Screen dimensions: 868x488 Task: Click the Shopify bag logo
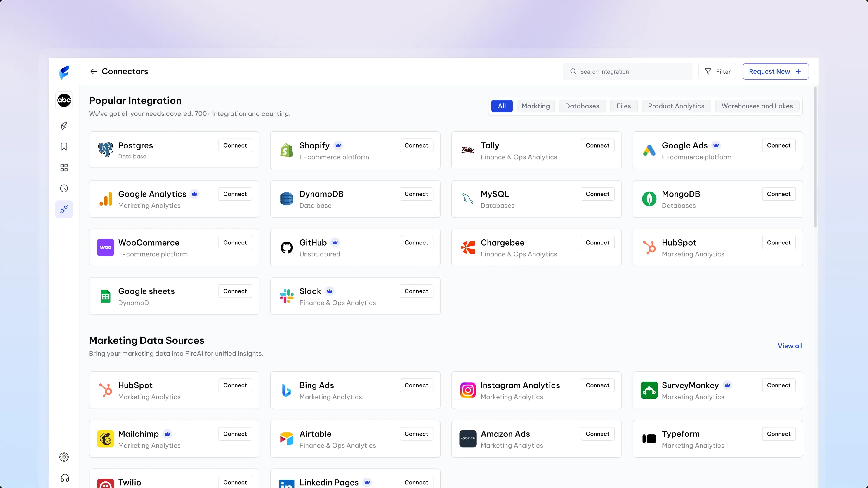[287, 150]
